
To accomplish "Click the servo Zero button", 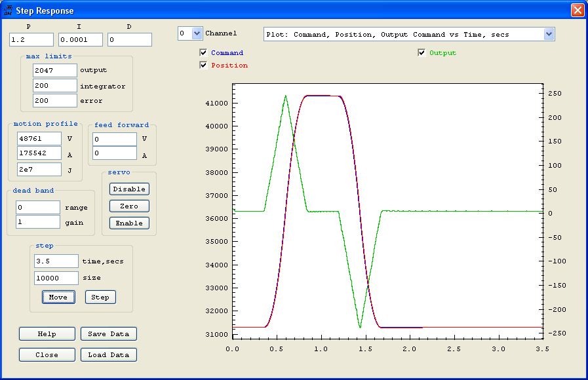I will [x=129, y=206].
